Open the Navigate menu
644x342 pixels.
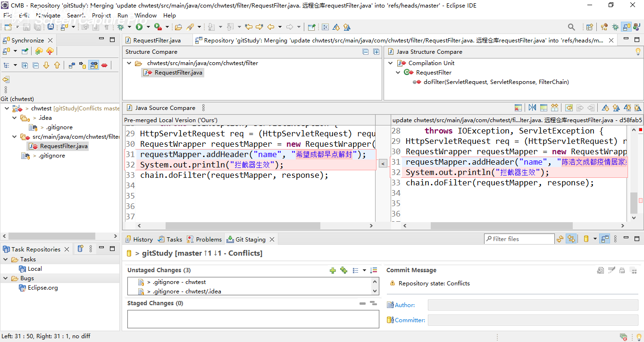[48, 15]
